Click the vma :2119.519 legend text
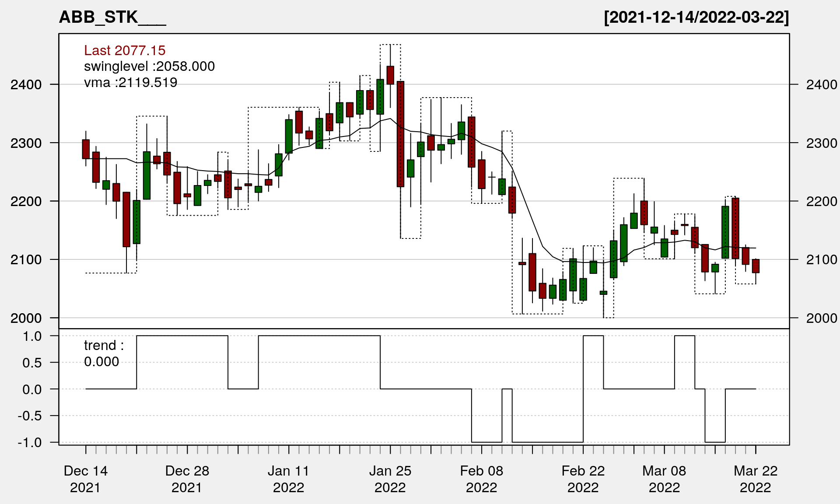The height and width of the screenshot is (504, 840). (x=130, y=83)
